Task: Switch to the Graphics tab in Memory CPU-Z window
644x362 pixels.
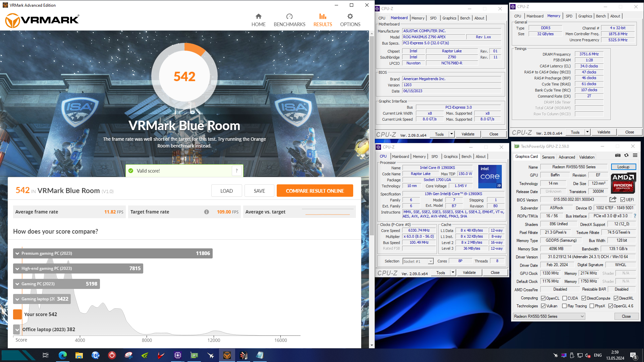Action: 585,16
